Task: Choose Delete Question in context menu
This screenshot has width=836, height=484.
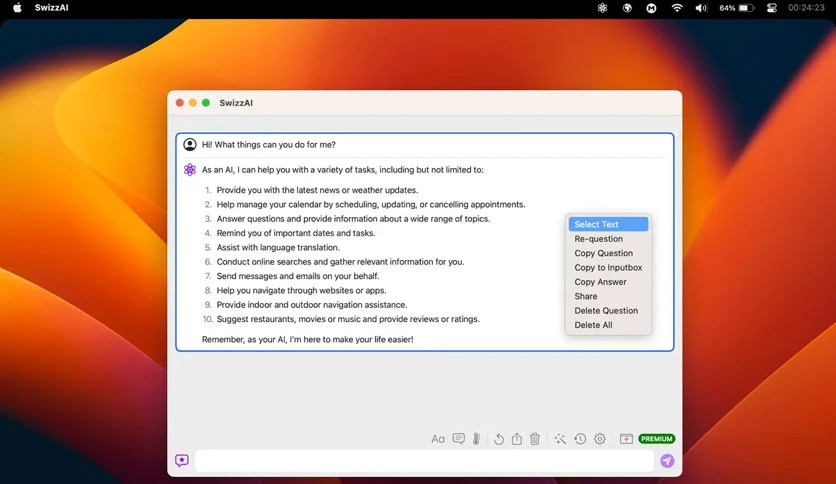Action: pos(608,311)
